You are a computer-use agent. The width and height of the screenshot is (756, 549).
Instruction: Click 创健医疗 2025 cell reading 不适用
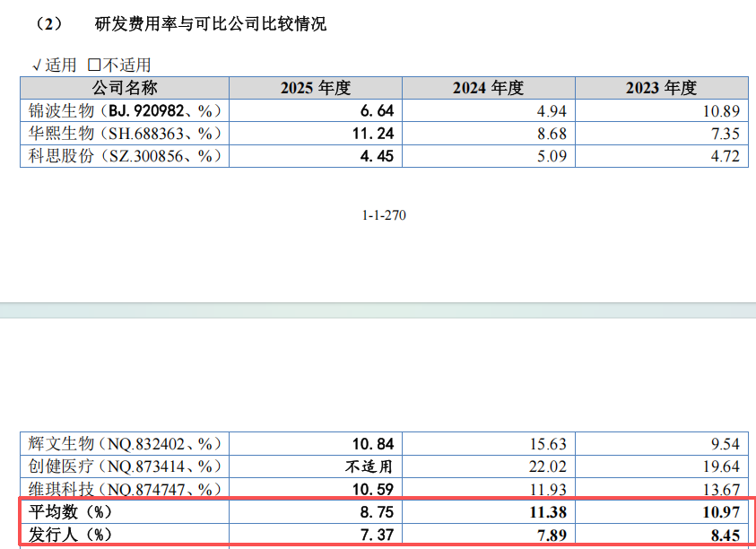tap(369, 466)
